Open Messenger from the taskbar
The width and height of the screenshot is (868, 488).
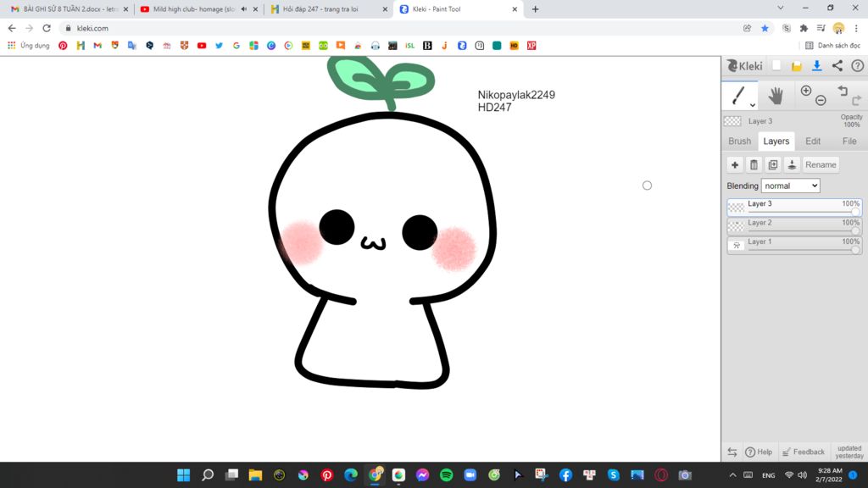(x=422, y=474)
